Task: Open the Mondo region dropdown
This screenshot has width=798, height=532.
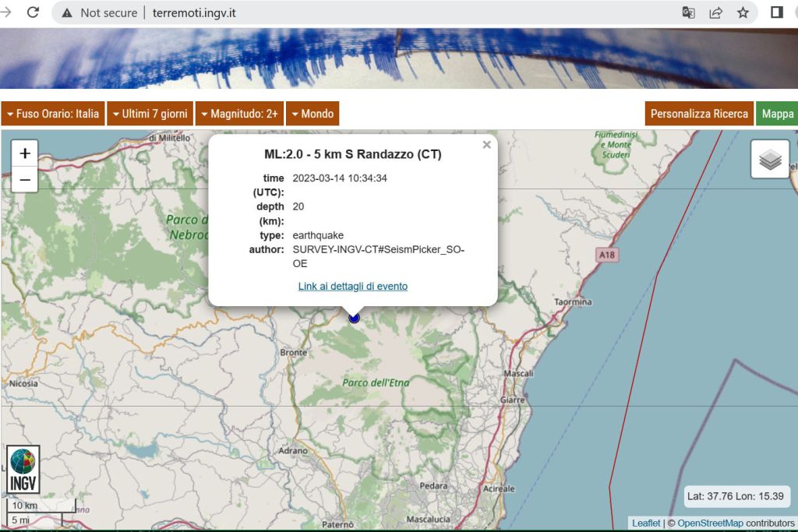Action: [312, 114]
